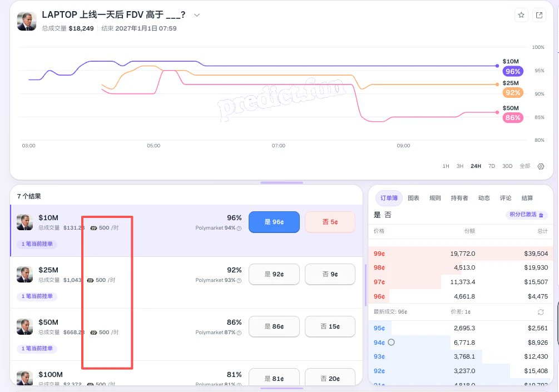
Task: Buy 是 96¢ for $10M
Action: pos(274,222)
